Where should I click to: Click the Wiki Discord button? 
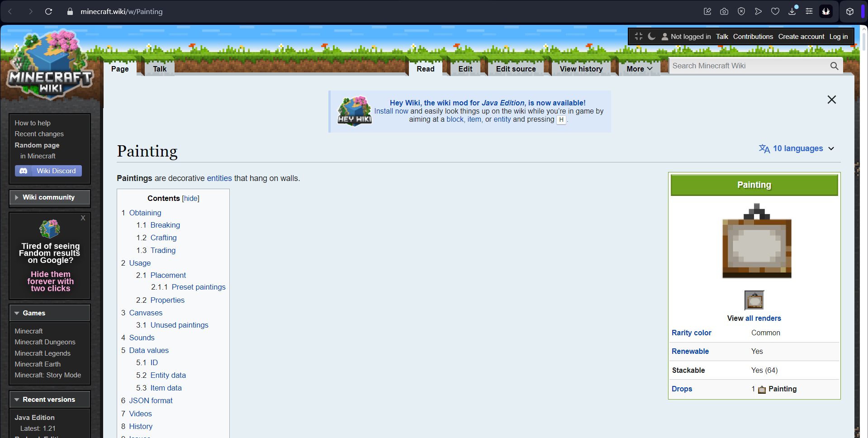click(x=48, y=171)
